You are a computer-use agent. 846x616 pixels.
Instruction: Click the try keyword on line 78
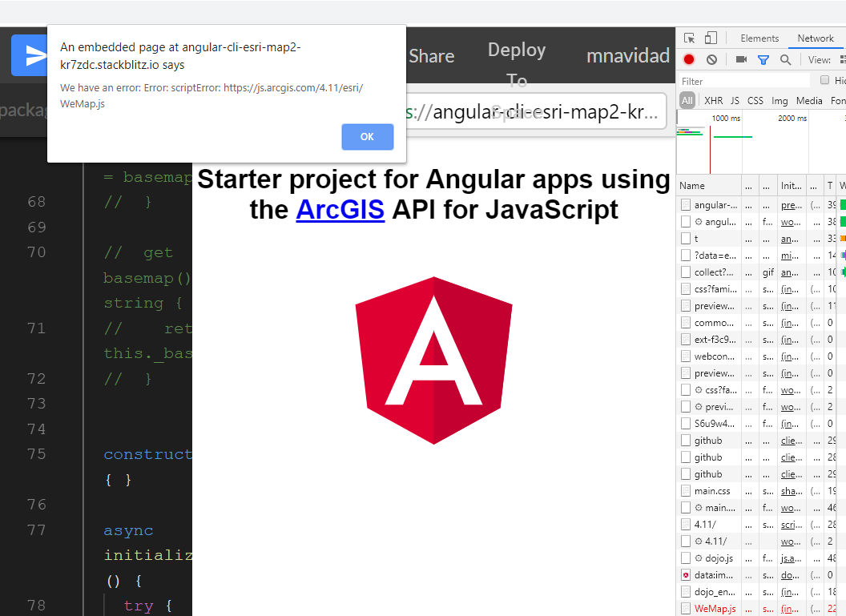click(x=138, y=606)
